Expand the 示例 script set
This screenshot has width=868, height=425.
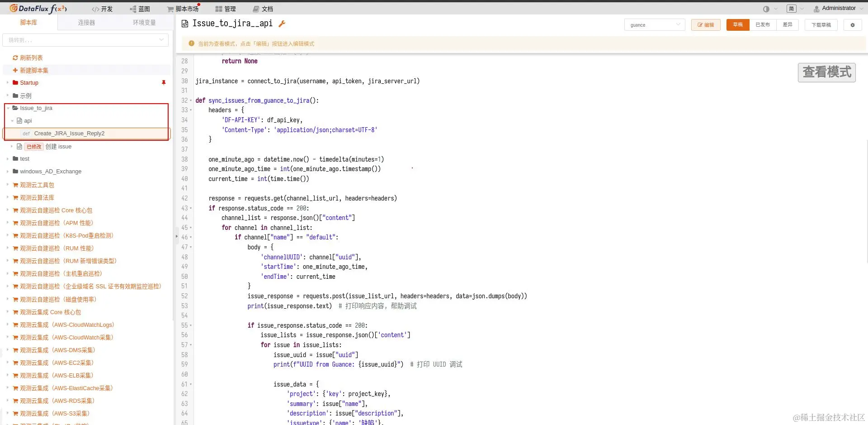click(x=8, y=96)
